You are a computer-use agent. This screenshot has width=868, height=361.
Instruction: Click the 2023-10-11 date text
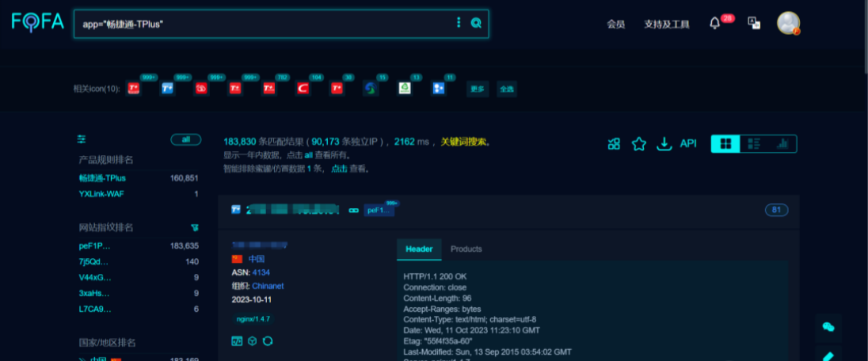coord(252,299)
